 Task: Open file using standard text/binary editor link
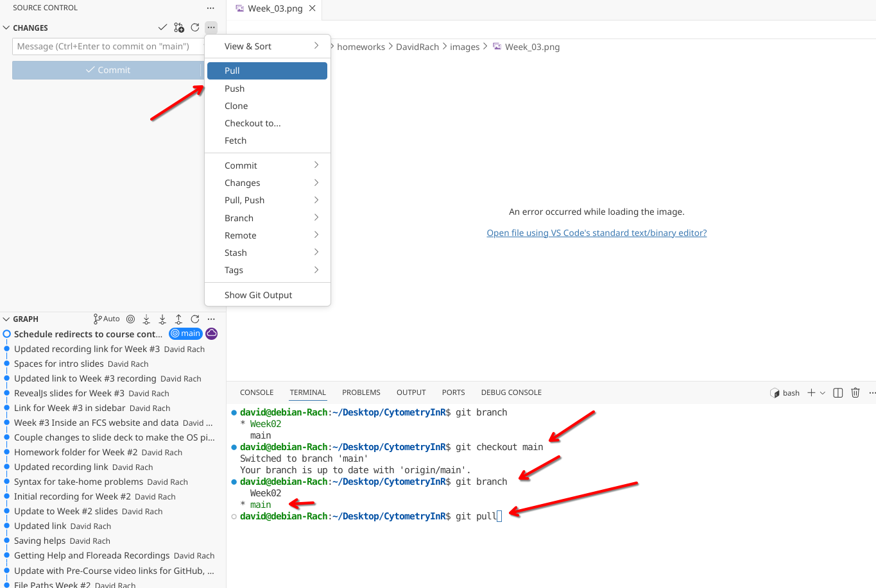tap(596, 233)
